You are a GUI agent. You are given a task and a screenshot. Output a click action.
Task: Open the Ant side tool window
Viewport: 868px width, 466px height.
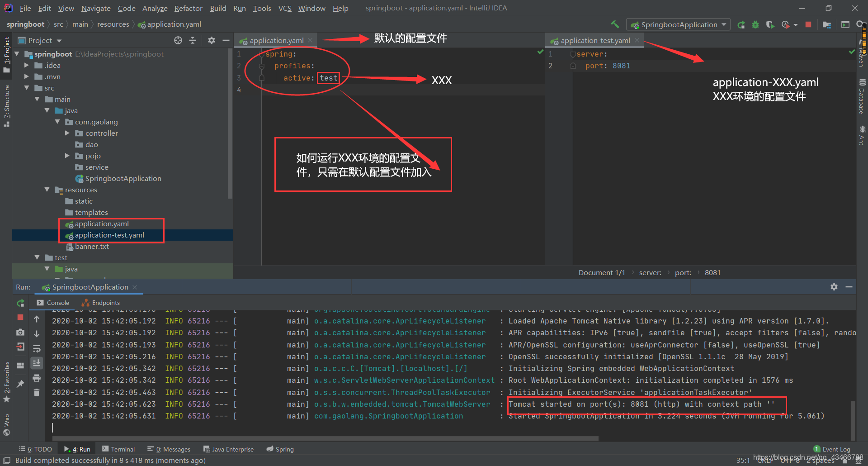(862, 136)
